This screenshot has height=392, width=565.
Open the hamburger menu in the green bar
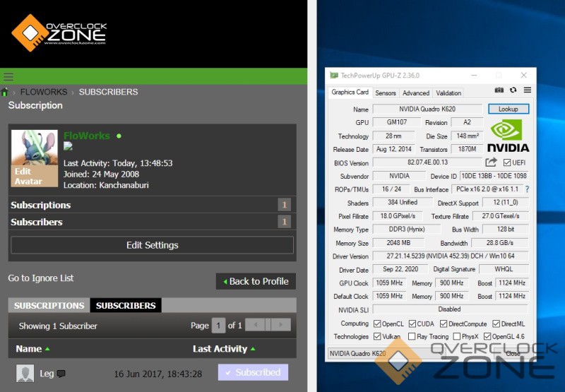point(8,76)
